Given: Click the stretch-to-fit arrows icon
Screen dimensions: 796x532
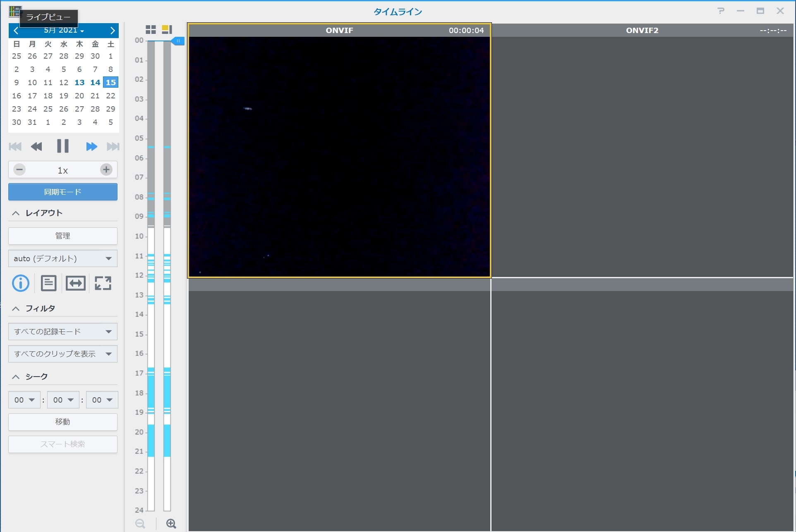Looking at the screenshot, I should click(76, 283).
